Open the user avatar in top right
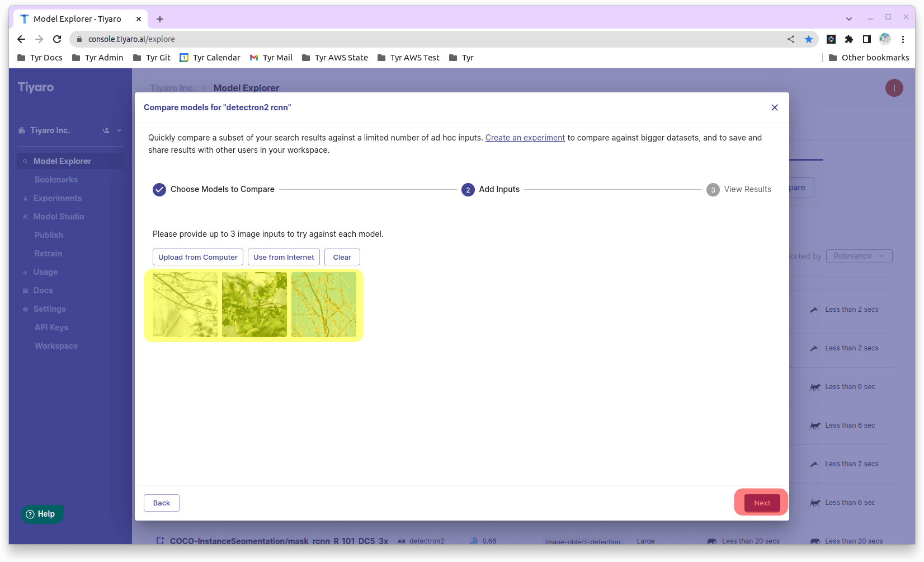 [x=894, y=88]
